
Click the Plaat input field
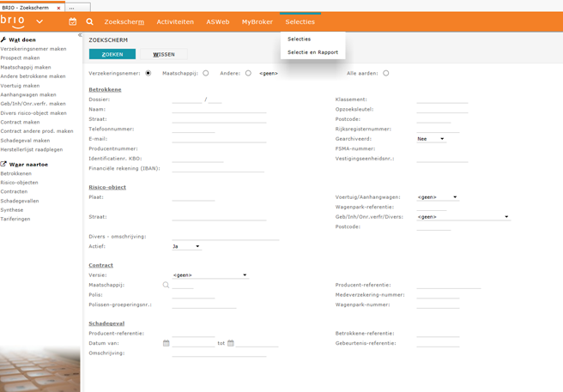pyautogui.click(x=193, y=197)
